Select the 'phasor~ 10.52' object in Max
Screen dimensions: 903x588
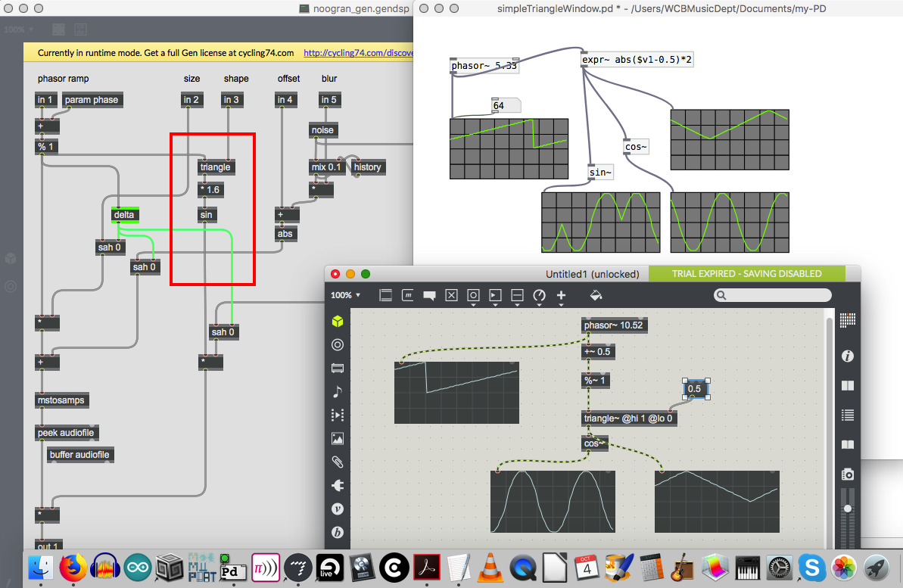614,325
